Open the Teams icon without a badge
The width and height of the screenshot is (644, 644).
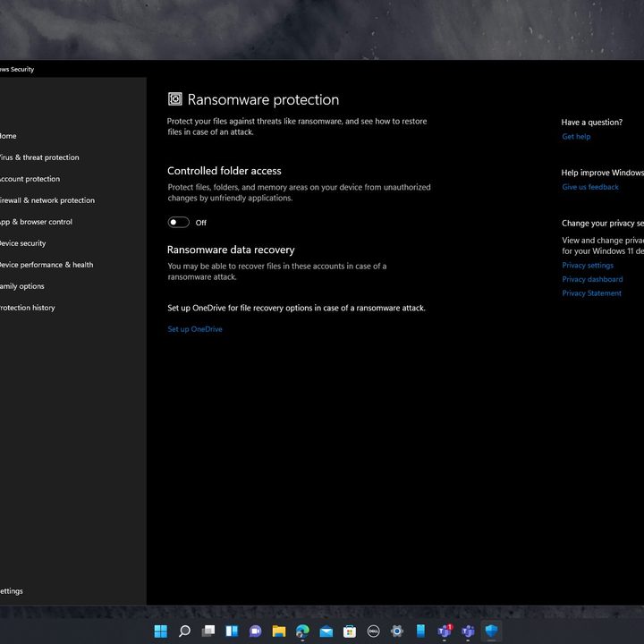click(468, 631)
